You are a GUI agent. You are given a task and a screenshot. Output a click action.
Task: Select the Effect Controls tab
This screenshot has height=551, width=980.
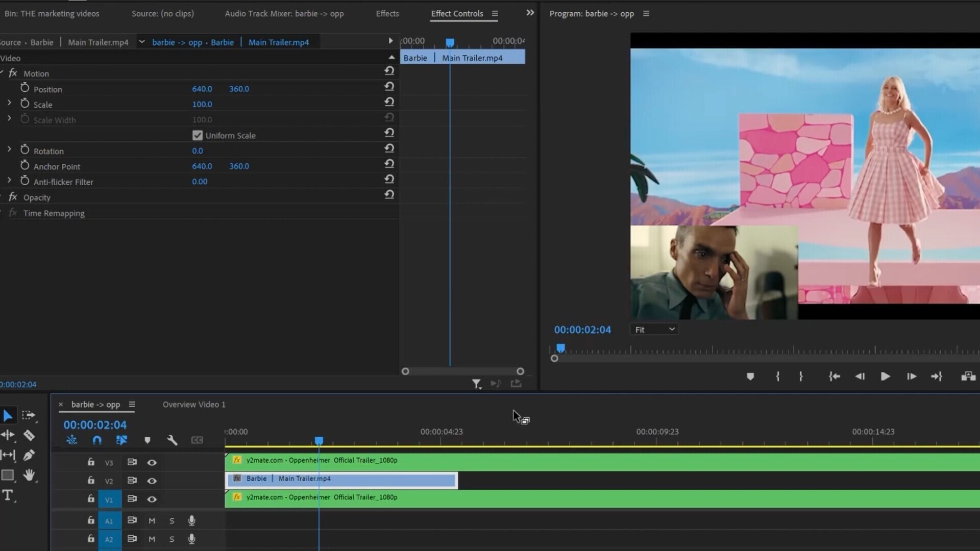point(457,14)
